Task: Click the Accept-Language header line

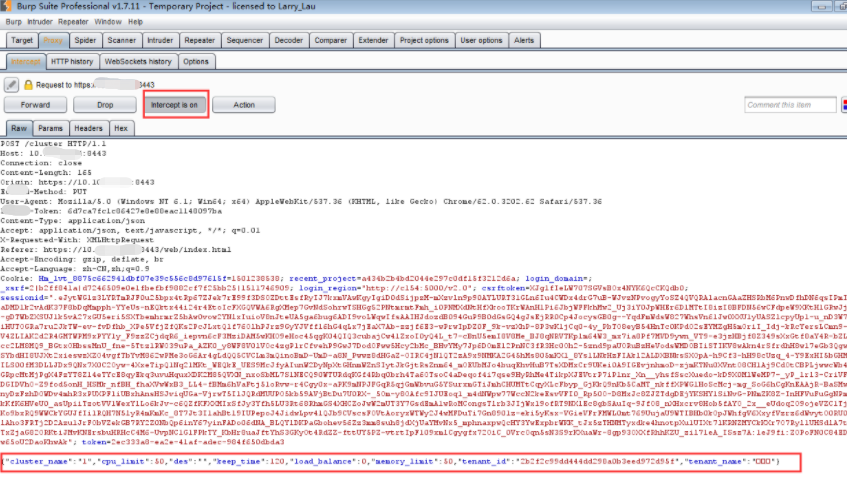Action: [x=75, y=269]
